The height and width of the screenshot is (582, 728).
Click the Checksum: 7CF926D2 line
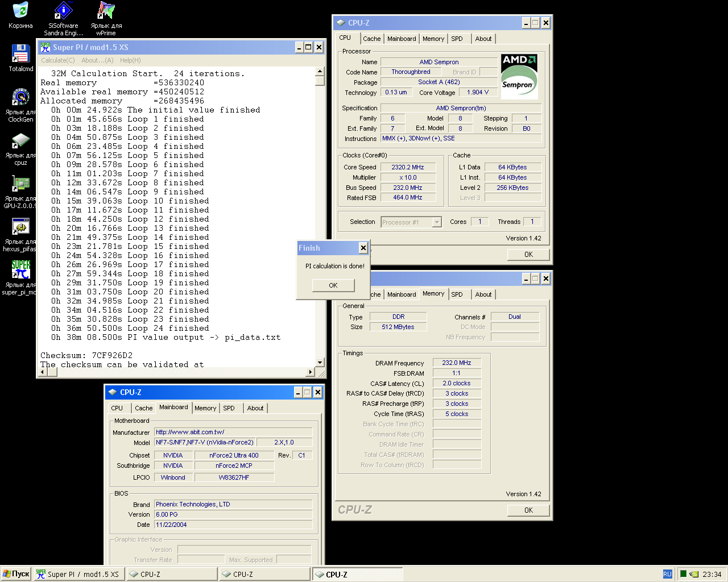[86, 356]
